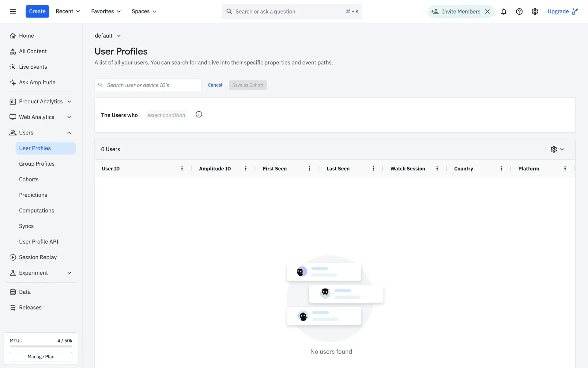Open the User ID column options menu
Image resolution: width=588 pixels, height=368 pixels.
coord(182,168)
